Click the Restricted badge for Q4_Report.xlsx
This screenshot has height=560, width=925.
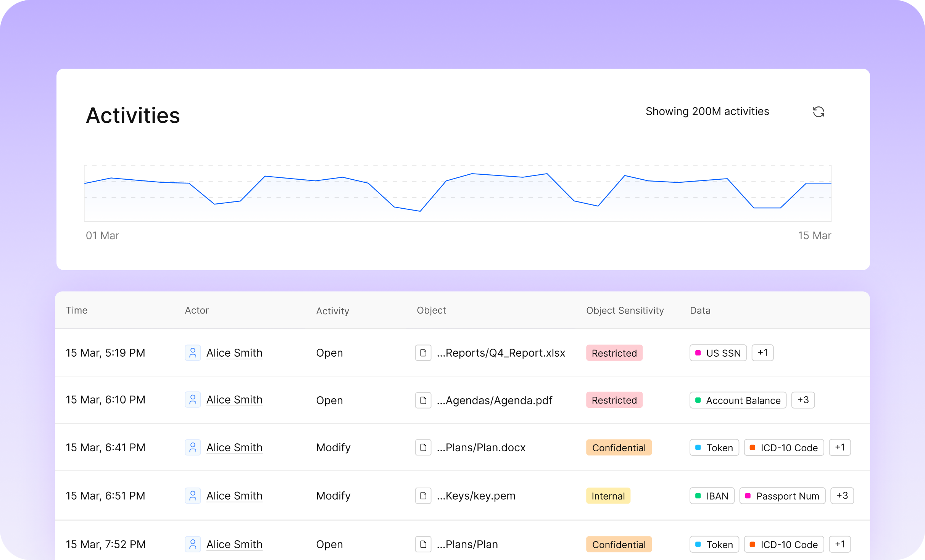click(x=614, y=353)
